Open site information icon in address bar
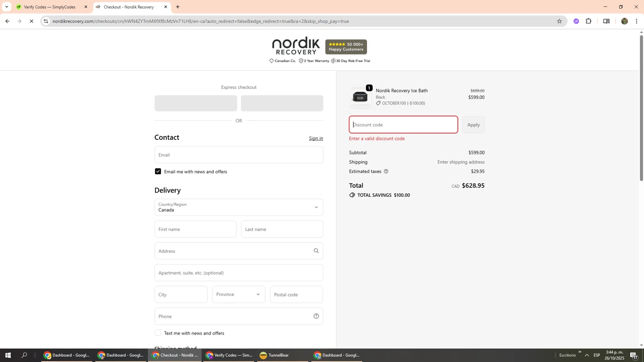The image size is (644, 362). pyautogui.click(x=46, y=21)
